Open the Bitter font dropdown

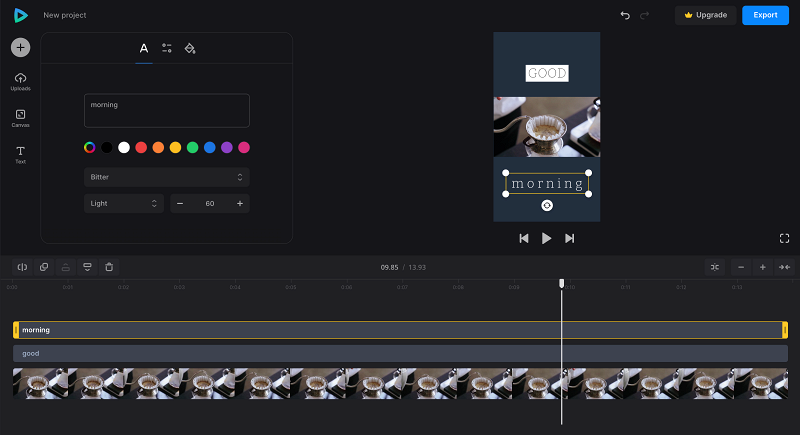[167, 177]
